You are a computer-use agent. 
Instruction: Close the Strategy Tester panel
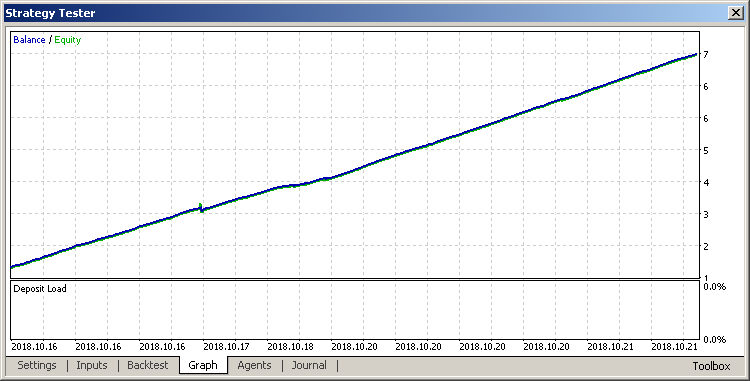click(735, 13)
